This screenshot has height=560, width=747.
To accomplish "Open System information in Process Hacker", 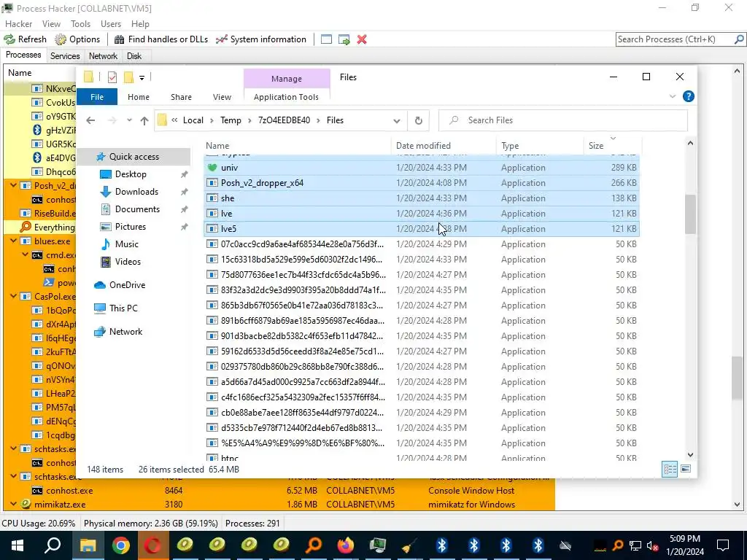I will pyautogui.click(x=261, y=39).
